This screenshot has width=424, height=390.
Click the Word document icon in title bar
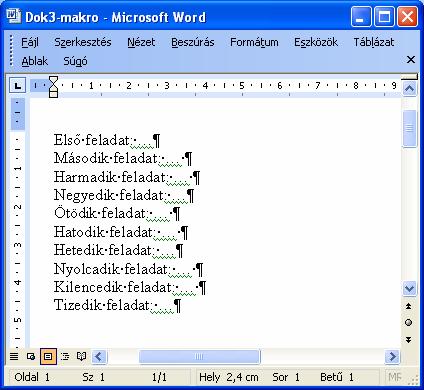(14, 16)
